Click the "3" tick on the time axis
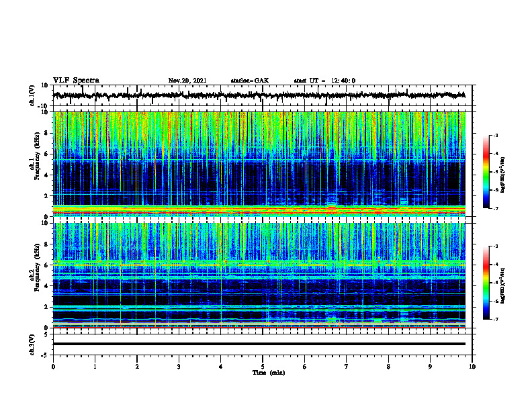532x411 pixels. pyautogui.click(x=179, y=367)
